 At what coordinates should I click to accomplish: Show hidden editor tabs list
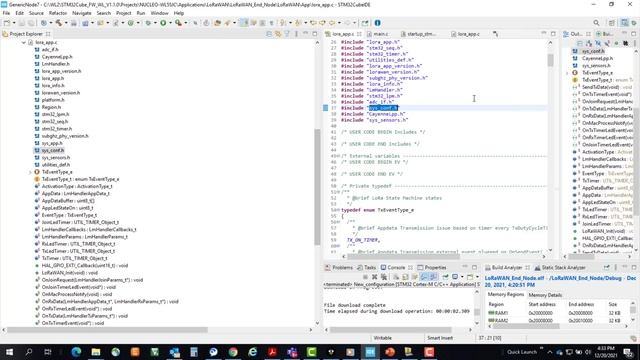pyautogui.click(x=495, y=34)
